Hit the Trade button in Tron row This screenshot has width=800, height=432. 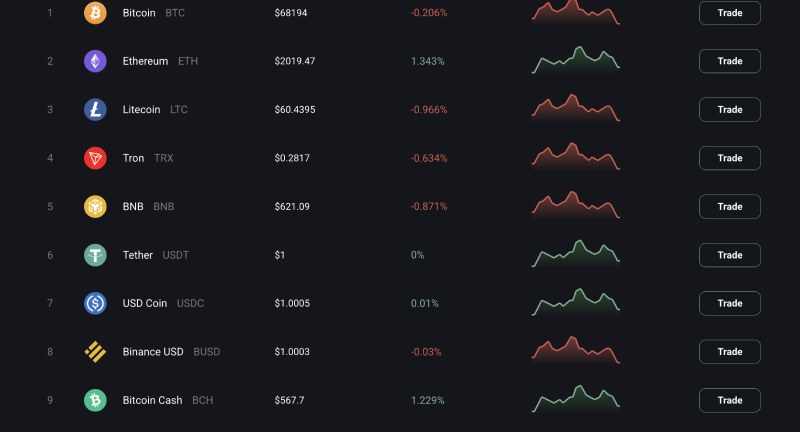click(x=729, y=158)
